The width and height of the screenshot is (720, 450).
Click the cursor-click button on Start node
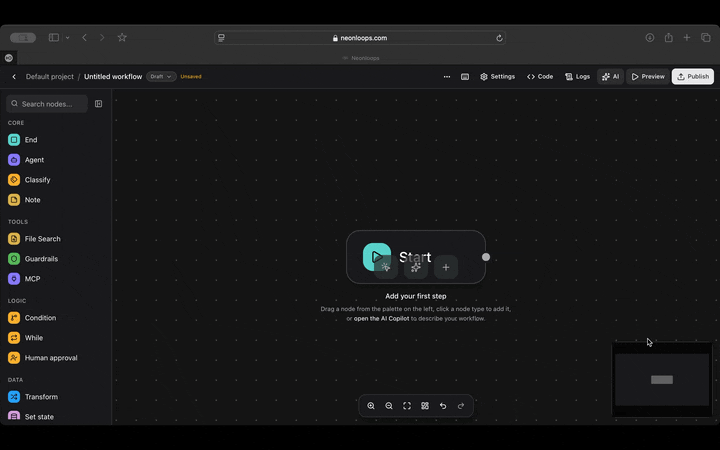386,267
